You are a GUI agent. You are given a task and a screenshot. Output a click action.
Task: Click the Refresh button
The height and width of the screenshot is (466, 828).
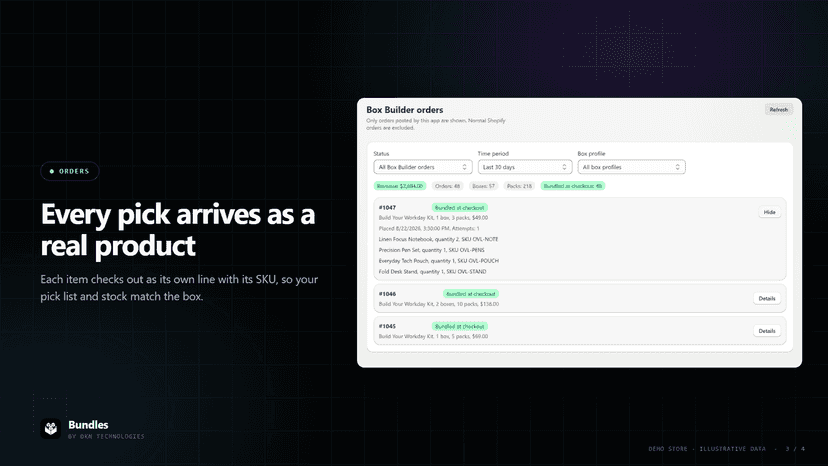(778, 109)
